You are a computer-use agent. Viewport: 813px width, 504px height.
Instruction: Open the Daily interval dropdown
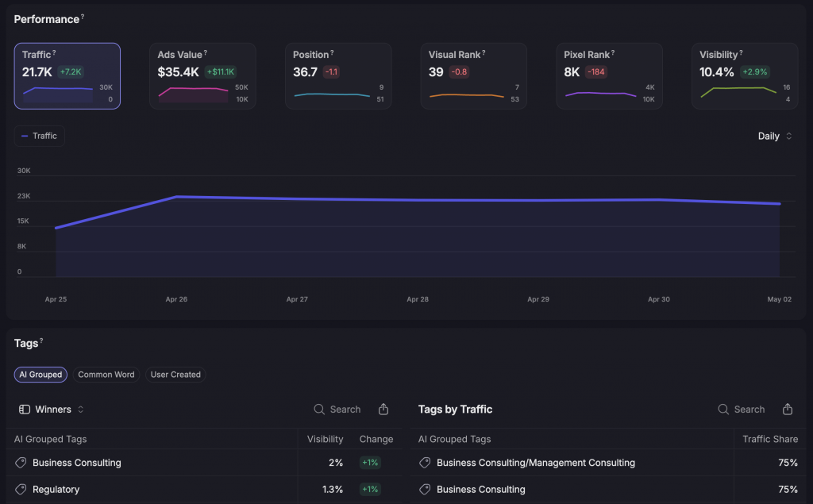click(775, 136)
